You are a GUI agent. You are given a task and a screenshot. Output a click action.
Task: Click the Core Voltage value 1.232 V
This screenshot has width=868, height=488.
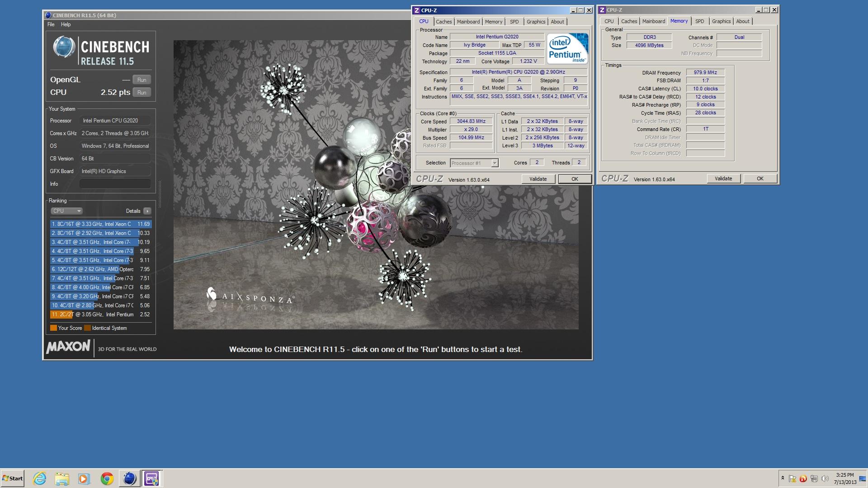[x=528, y=61]
